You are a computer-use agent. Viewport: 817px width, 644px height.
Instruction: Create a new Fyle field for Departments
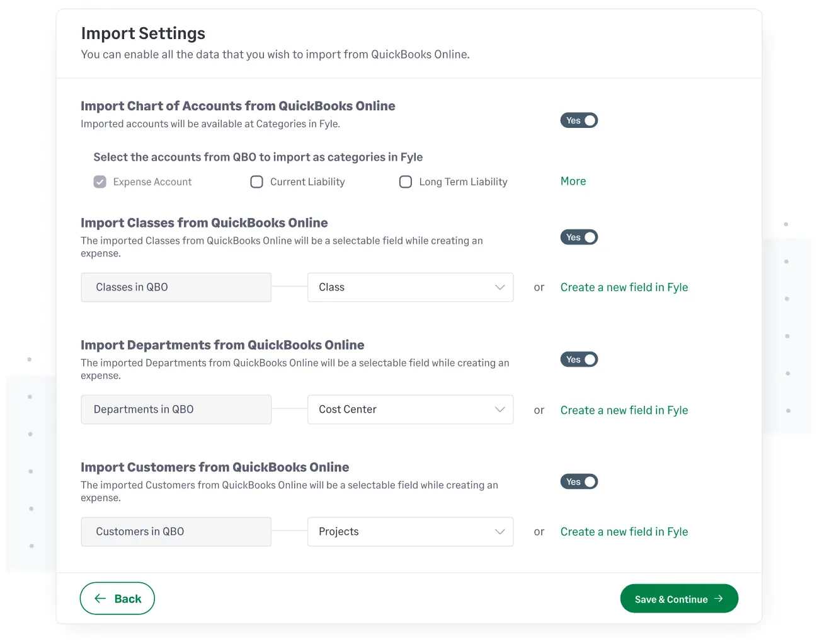point(624,410)
